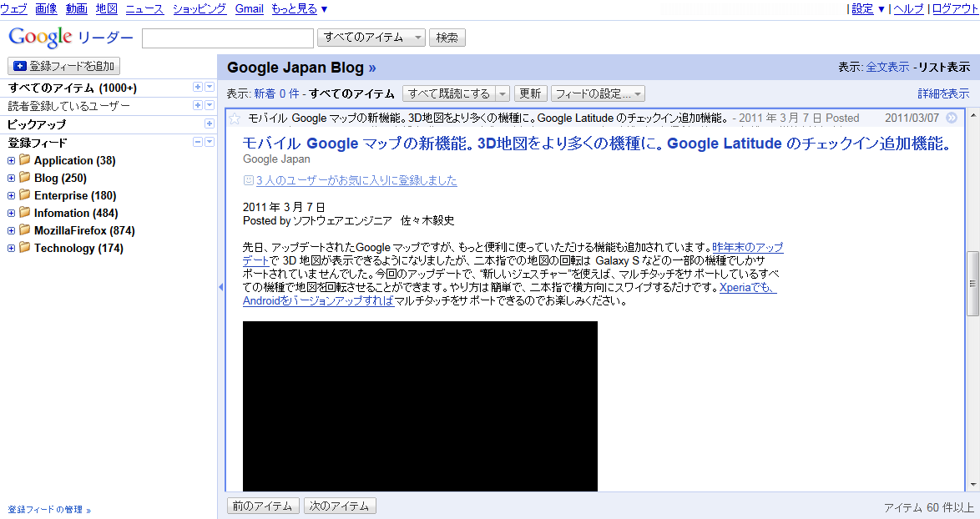Go to 次のアイテム
This screenshot has width=980, height=519.
(x=340, y=506)
